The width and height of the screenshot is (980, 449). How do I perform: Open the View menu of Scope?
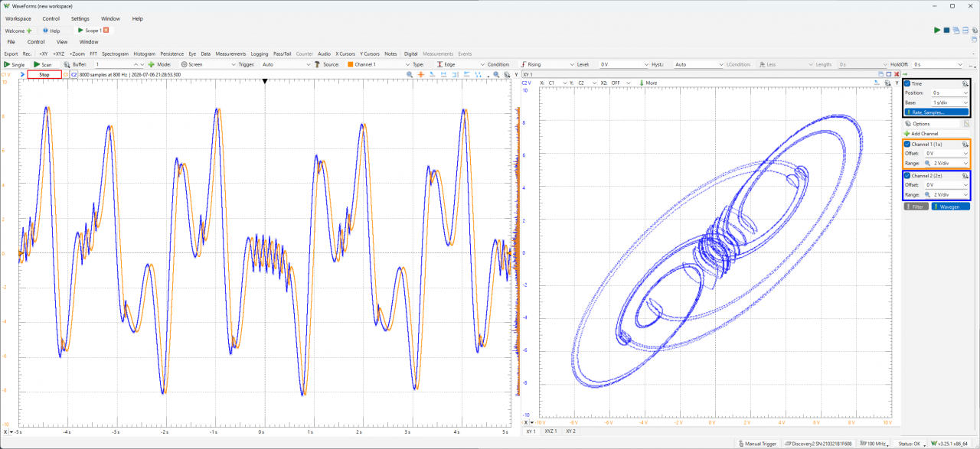pos(62,42)
